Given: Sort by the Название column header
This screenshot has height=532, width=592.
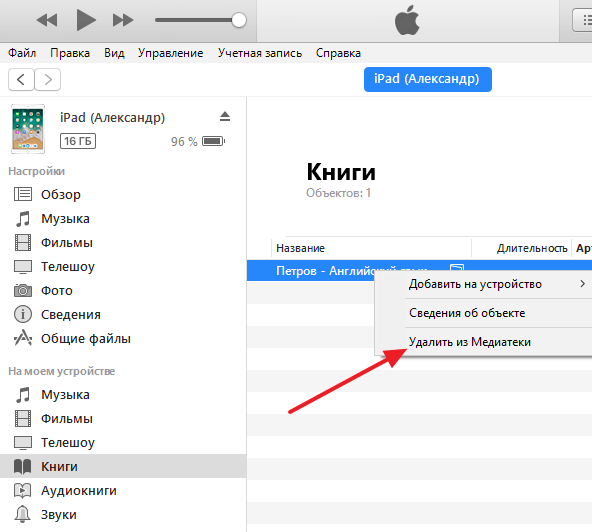Looking at the screenshot, I should [300, 248].
